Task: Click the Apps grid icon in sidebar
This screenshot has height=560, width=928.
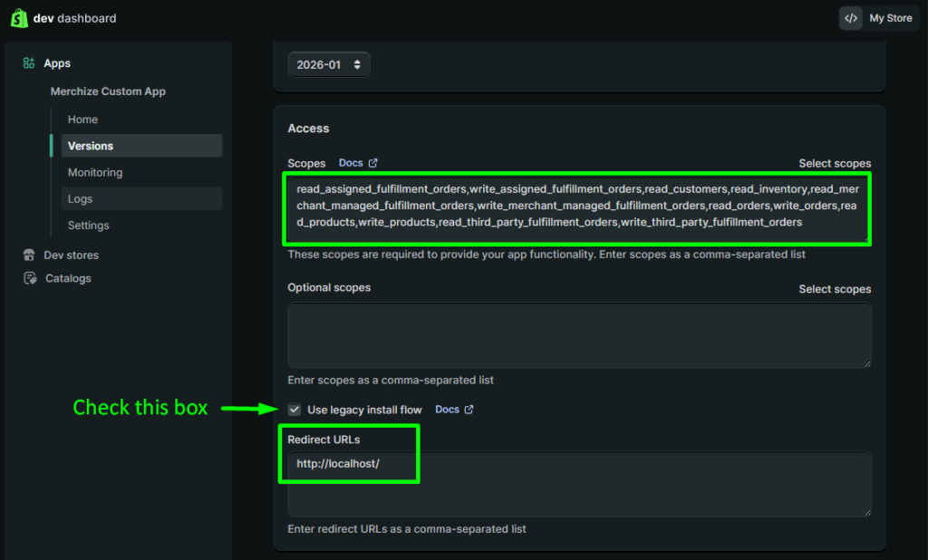Action: [x=29, y=63]
